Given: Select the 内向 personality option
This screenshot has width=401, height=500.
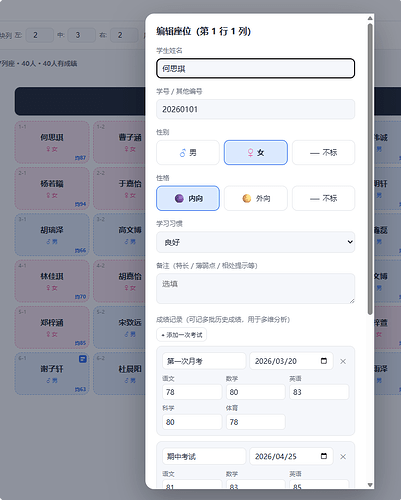Looking at the screenshot, I should click(188, 198).
